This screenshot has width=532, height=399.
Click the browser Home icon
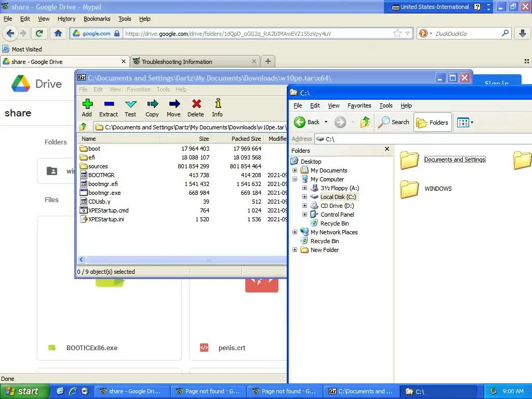[58, 33]
